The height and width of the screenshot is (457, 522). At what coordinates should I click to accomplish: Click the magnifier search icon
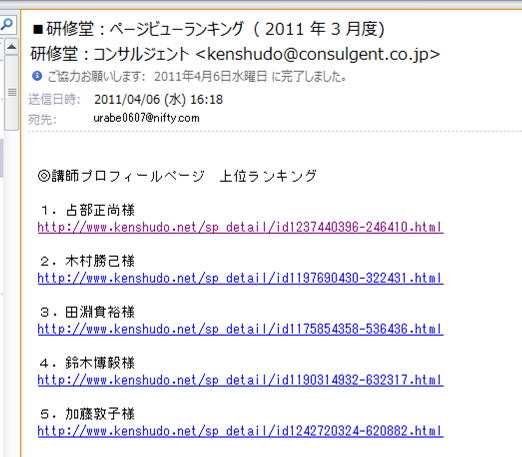coord(7,24)
